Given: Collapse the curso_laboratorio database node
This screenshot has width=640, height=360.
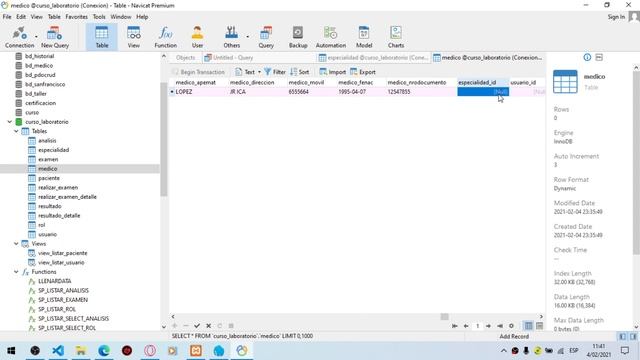Looking at the screenshot, I should [9, 122].
